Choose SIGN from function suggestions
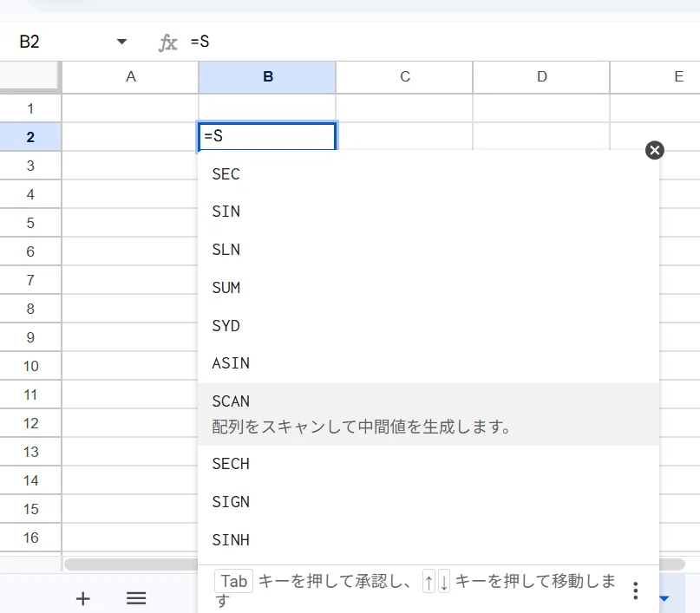The image size is (700, 613). click(429, 502)
